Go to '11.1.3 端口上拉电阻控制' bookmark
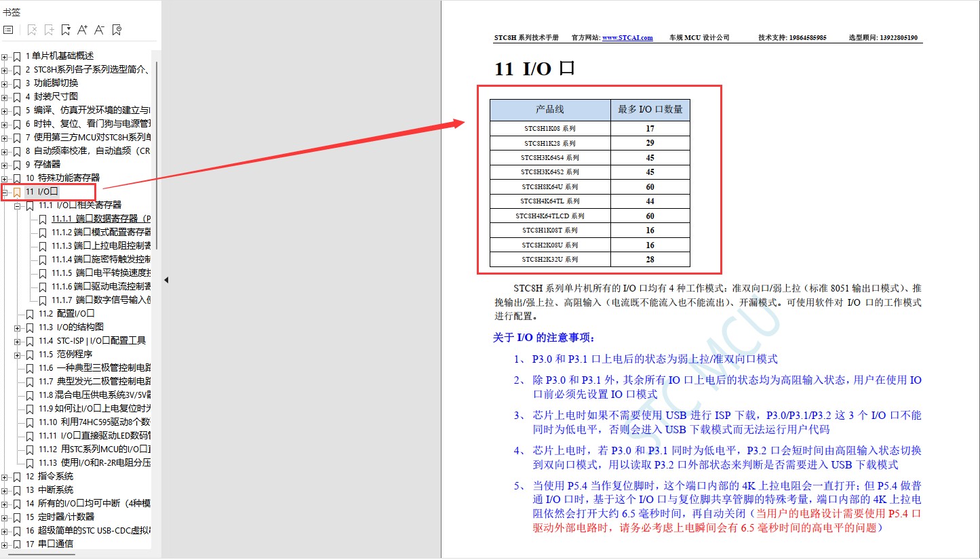The image size is (980, 560). (101, 246)
